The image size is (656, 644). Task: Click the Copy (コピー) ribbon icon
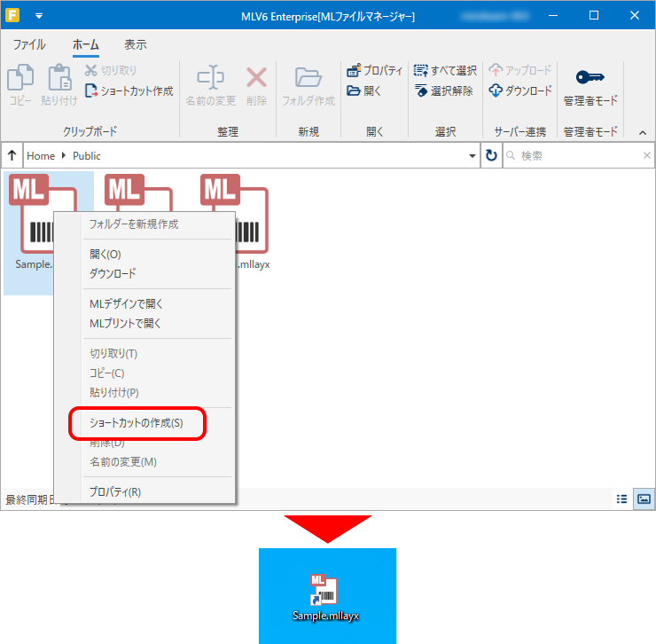pos(20,77)
